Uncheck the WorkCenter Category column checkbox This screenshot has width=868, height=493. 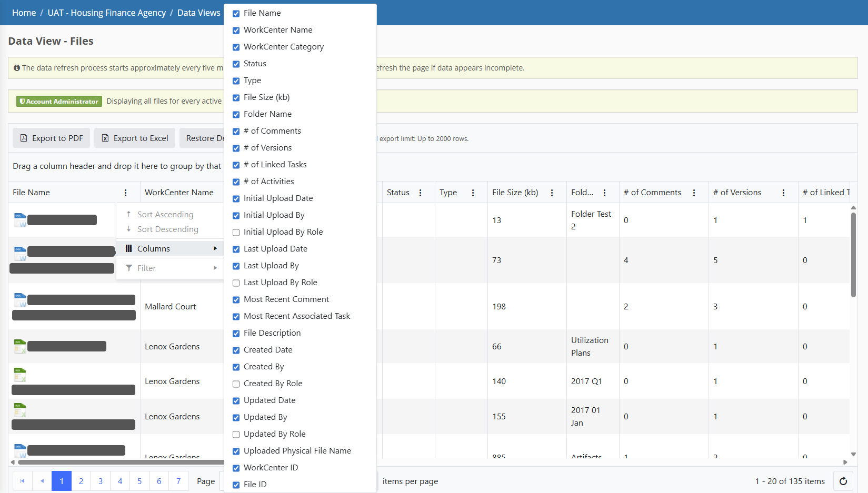pos(236,47)
